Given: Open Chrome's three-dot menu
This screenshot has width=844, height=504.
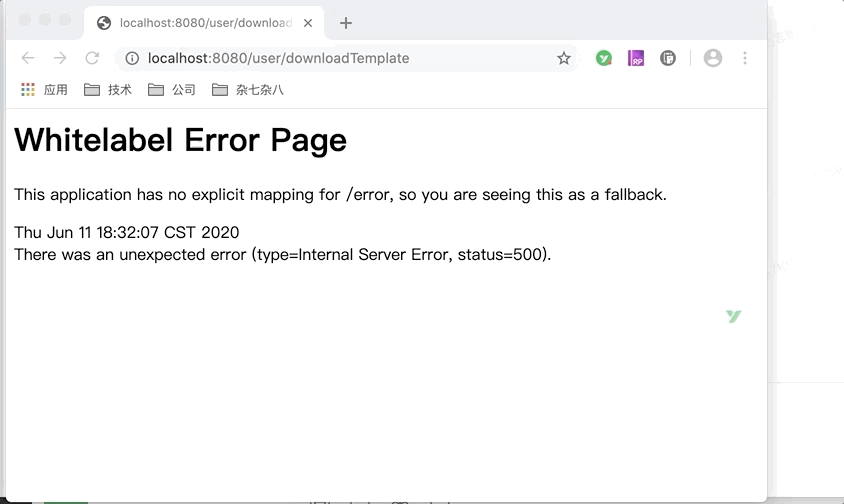Looking at the screenshot, I should click(x=745, y=58).
